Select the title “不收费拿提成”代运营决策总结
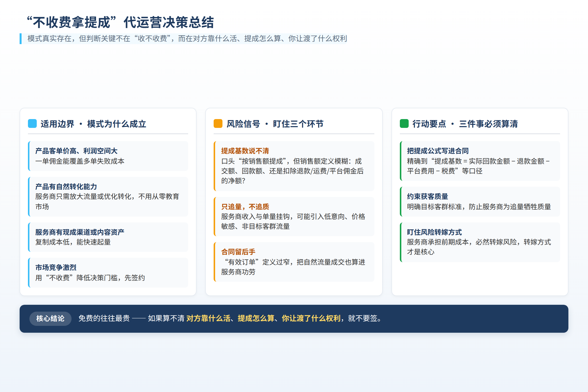 (x=120, y=22)
